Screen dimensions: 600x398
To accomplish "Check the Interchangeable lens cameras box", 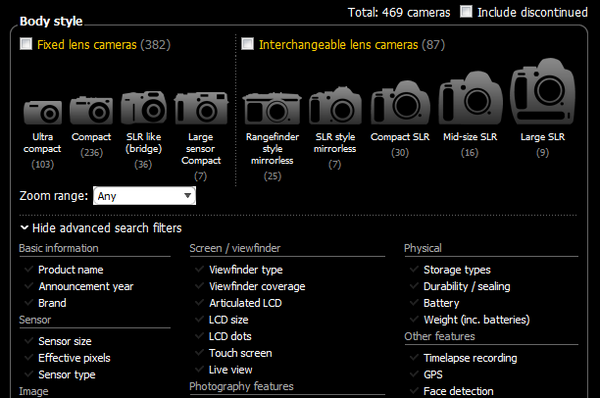I will 247,44.
